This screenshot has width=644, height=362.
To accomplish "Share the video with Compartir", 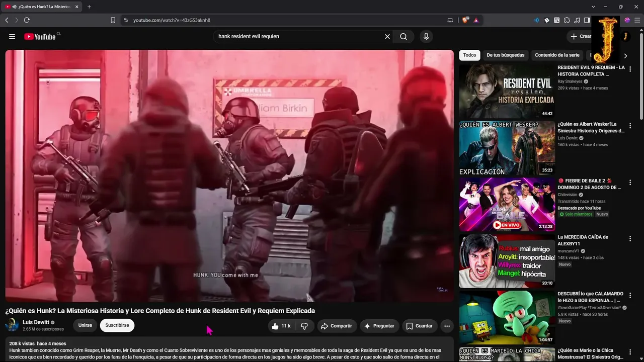I will click(337, 326).
